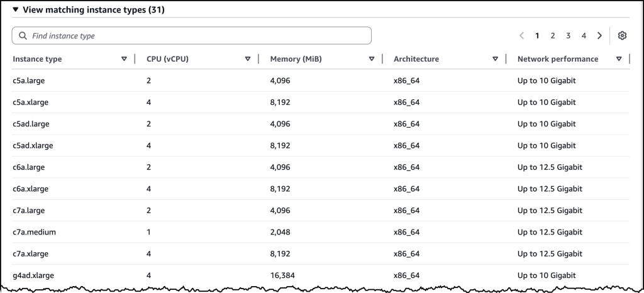This screenshot has height=293, width=644.
Task: Jump to page 3 of results
Action: point(568,36)
